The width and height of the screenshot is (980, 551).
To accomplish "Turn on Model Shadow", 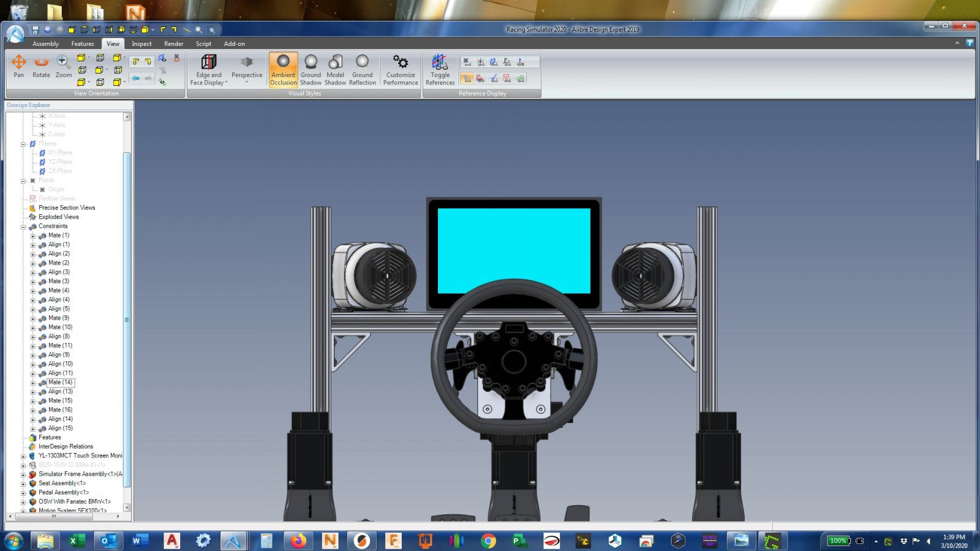I will [335, 69].
